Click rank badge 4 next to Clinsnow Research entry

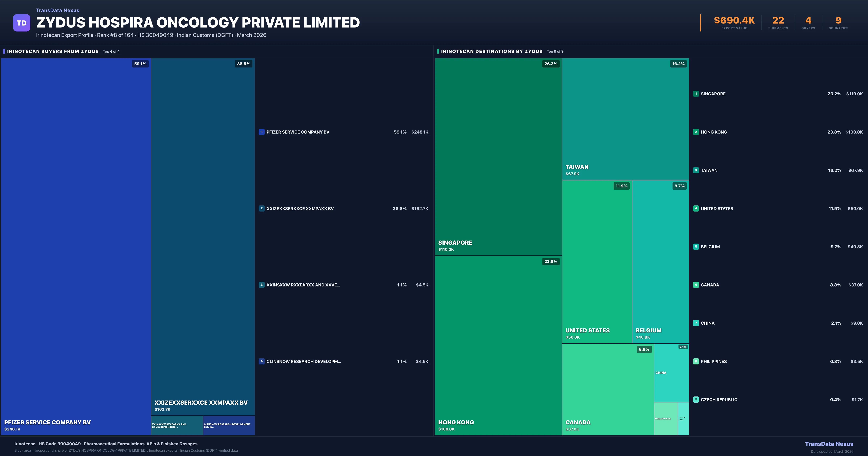(262, 361)
